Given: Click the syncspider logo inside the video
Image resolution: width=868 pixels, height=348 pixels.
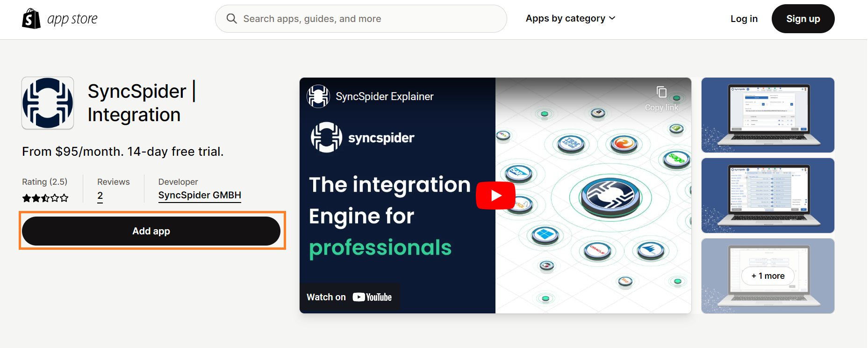Looking at the screenshot, I should coord(363,138).
